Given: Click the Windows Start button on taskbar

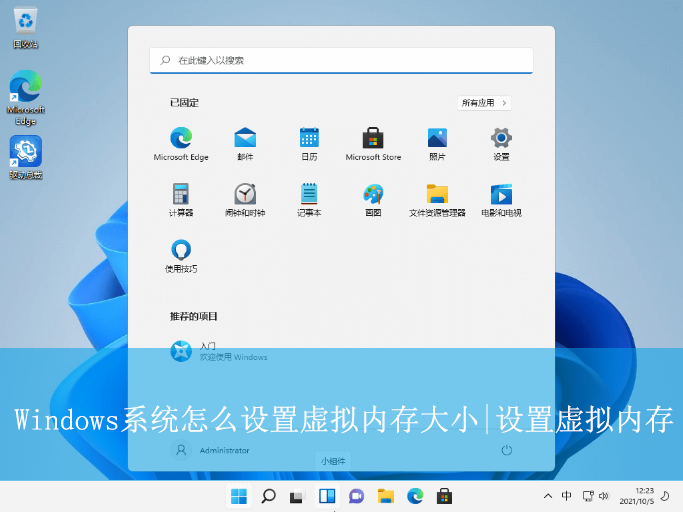Looking at the screenshot, I should [239, 496].
